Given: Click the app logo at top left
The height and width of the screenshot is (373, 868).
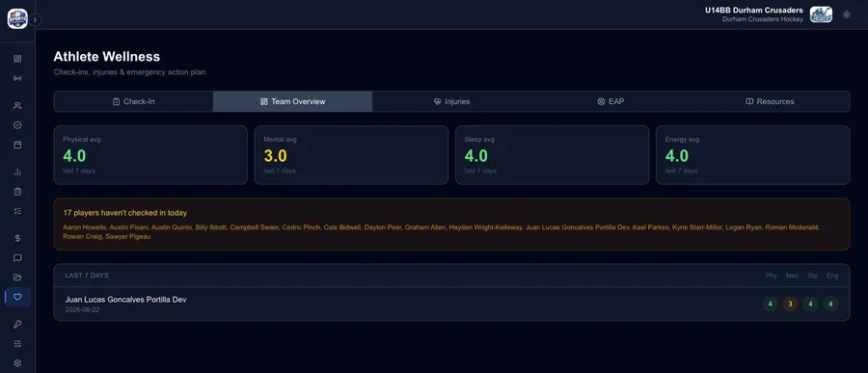Looking at the screenshot, I should click(x=17, y=18).
